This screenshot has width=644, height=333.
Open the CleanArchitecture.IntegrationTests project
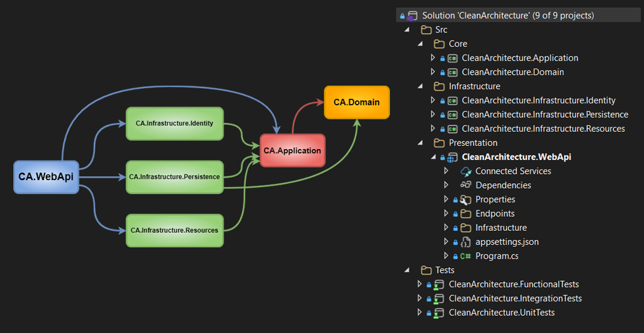[514, 299]
